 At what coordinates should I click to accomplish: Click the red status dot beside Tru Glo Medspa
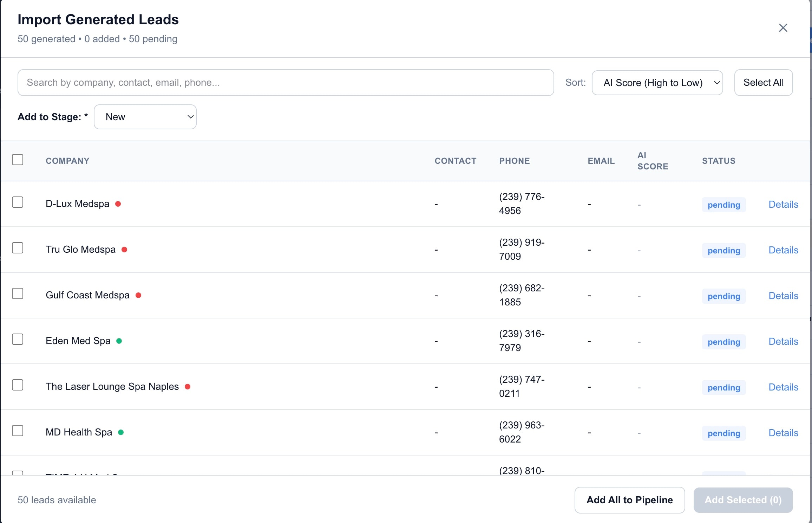[x=125, y=250]
